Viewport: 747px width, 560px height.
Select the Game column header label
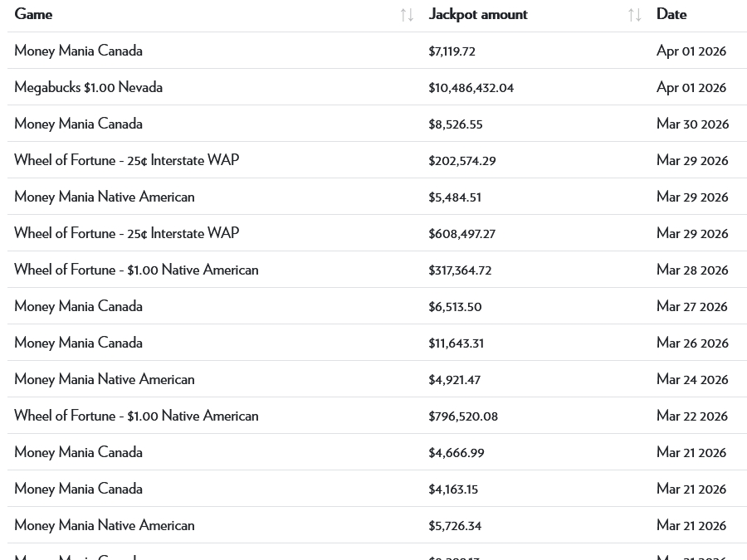(x=33, y=14)
